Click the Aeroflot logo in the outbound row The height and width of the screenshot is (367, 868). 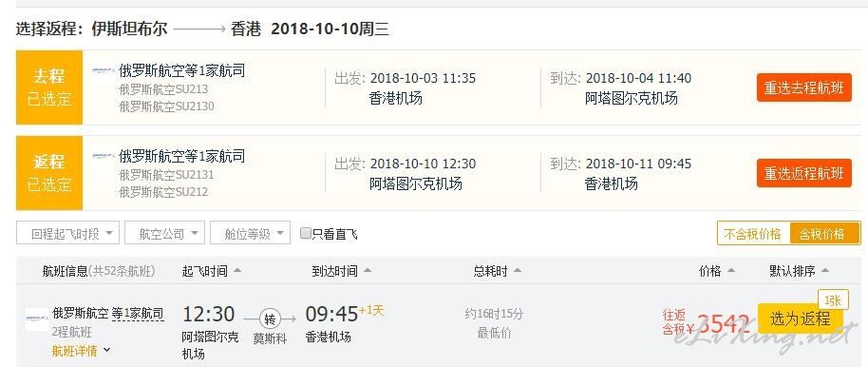[x=104, y=71]
